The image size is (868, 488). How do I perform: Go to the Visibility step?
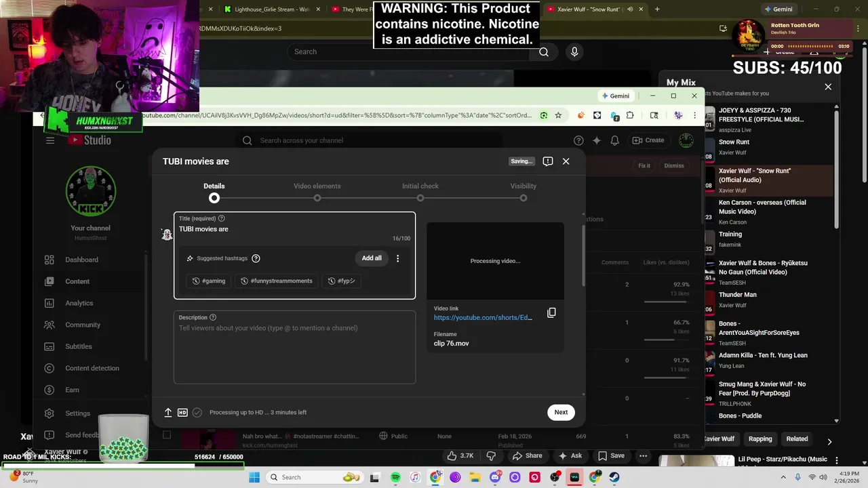click(524, 192)
